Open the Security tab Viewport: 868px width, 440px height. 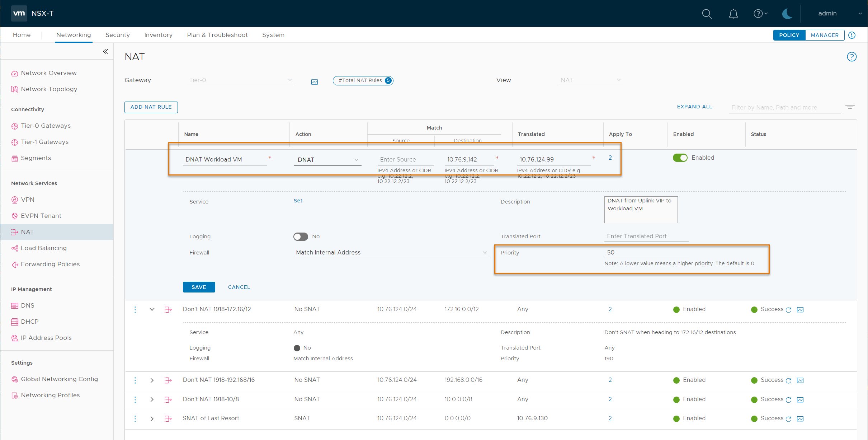[x=118, y=35]
